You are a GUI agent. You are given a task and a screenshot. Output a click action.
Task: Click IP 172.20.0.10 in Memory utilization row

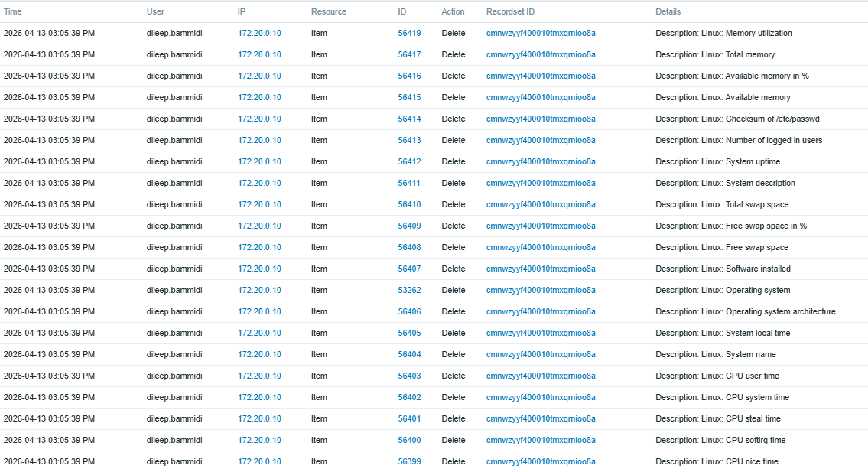[259, 34]
